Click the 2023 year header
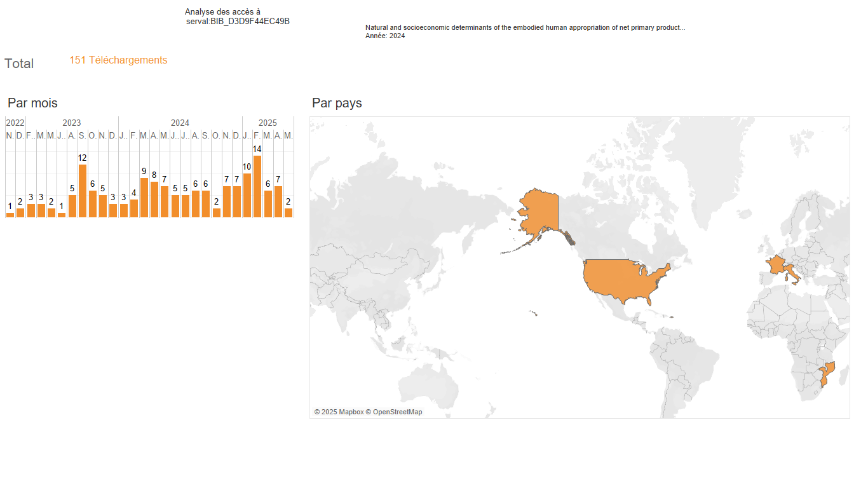The height and width of the screenshot is (488, 868). click(72, 123)
